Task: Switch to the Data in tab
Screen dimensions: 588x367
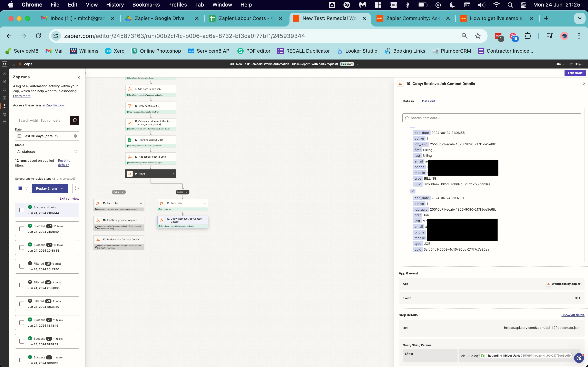Action: (x=408, y=101)
